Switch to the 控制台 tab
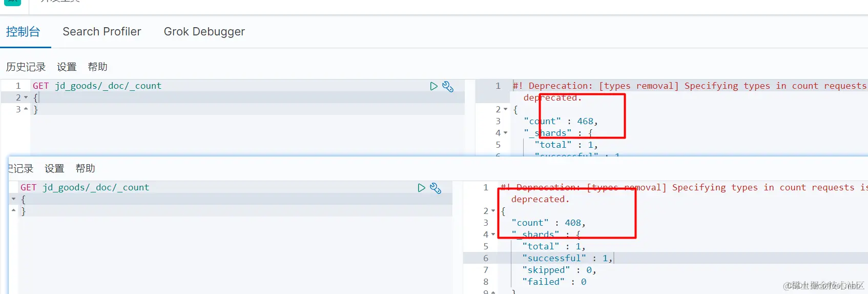This screenshot has height=294, width=868. pyautogui.click(x=23, y=32)
